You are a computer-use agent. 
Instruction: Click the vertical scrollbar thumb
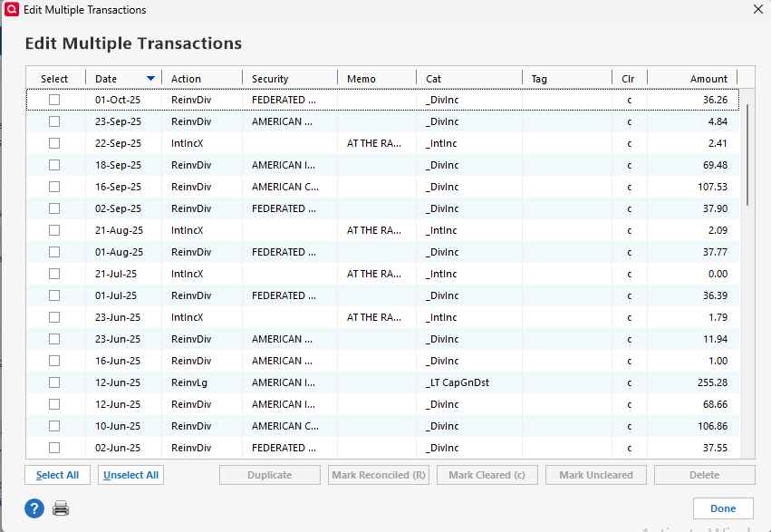click(x=747, y=155)
